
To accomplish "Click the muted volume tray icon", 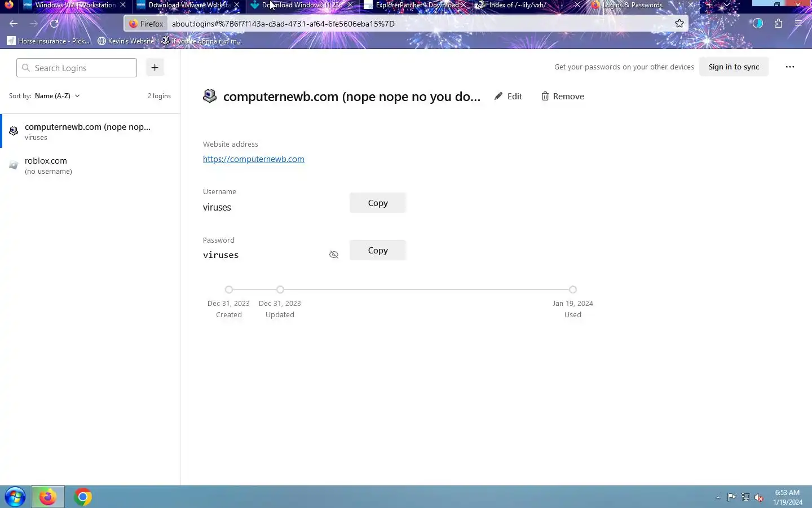I will pyautogui.click(x=760, y=497).
